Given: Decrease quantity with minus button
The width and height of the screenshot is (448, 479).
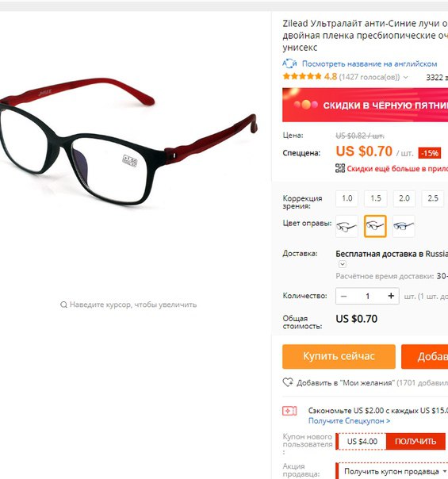Looking at the screenshot, I should click(x=343, y=296).
